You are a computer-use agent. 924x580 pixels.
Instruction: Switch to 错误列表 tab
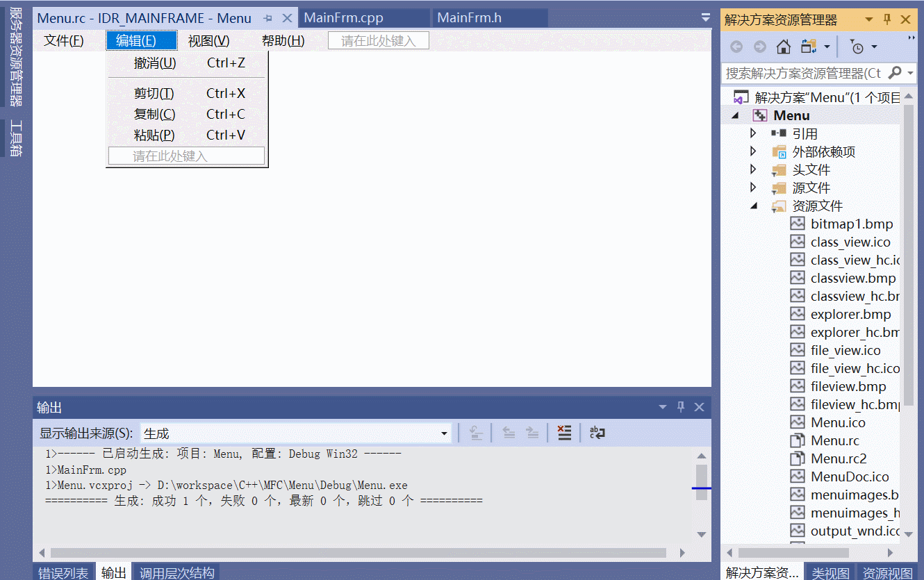click(x=63, y=572)
